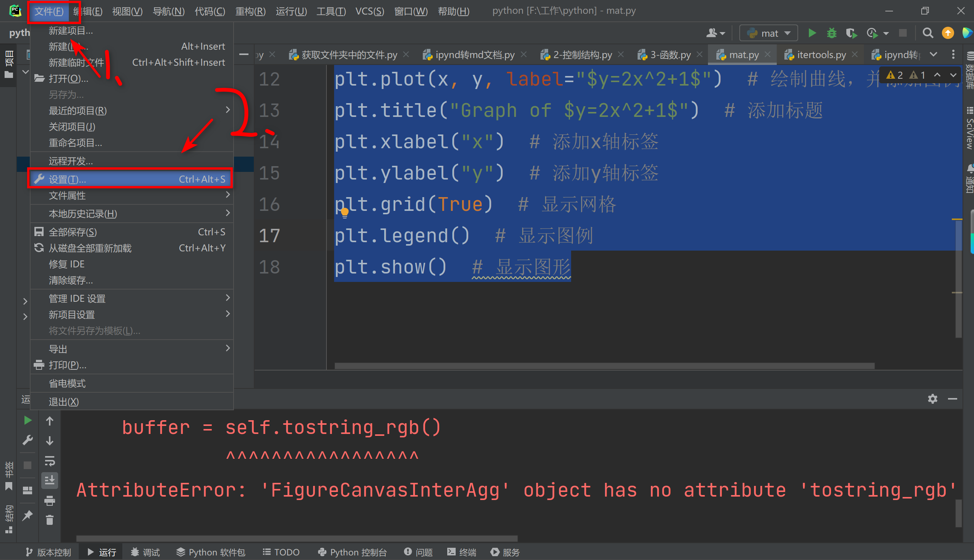Click the trash icon to clear output
974x560 pixels.
(x=50, y=520)
